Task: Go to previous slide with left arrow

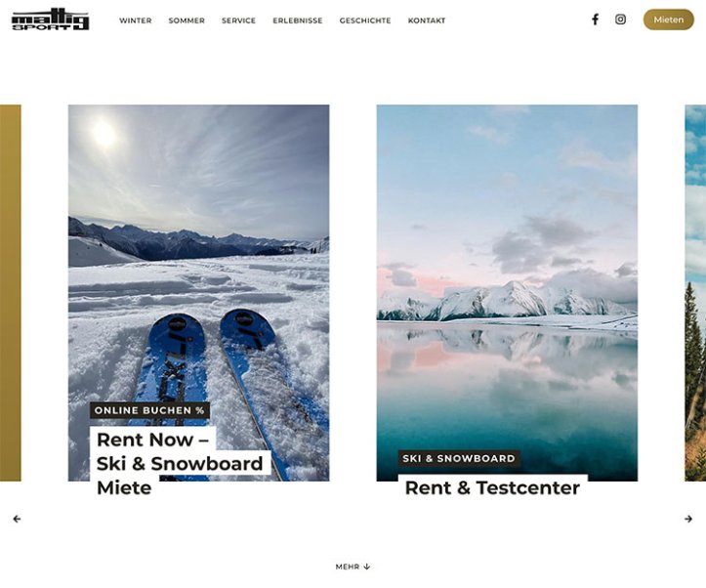Action: [17, 519]
